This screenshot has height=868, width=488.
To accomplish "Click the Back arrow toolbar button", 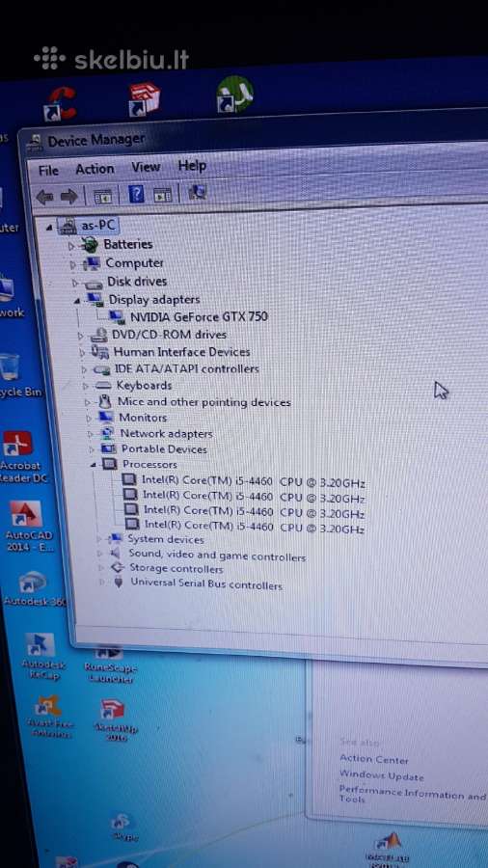I will (44, 197).
